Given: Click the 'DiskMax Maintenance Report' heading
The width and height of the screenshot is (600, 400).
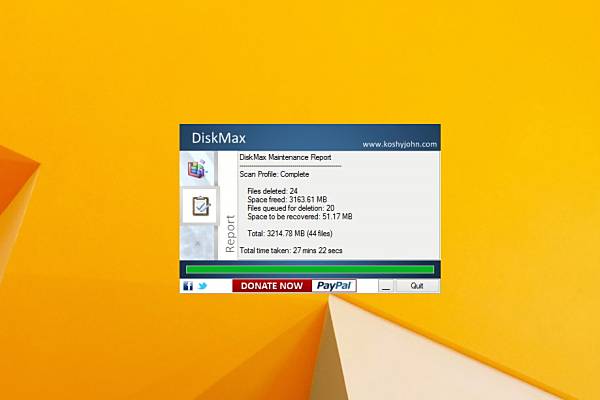Looking at the screenshot, I should (x=285, y=157).
